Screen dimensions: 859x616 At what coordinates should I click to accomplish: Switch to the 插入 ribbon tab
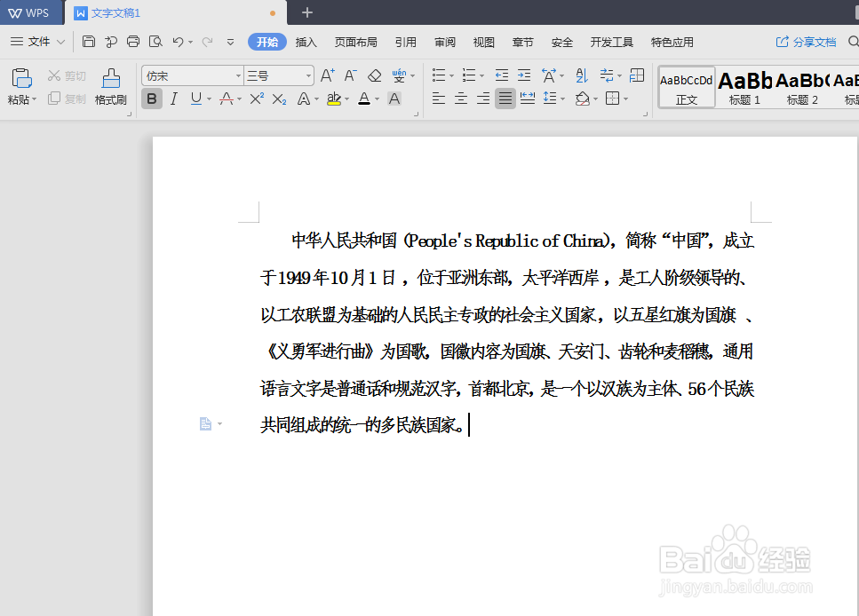pos(306,41)
